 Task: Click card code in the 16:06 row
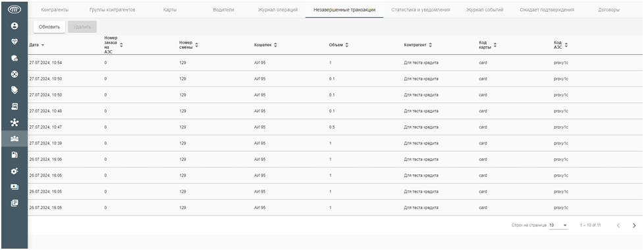(483, 159)
